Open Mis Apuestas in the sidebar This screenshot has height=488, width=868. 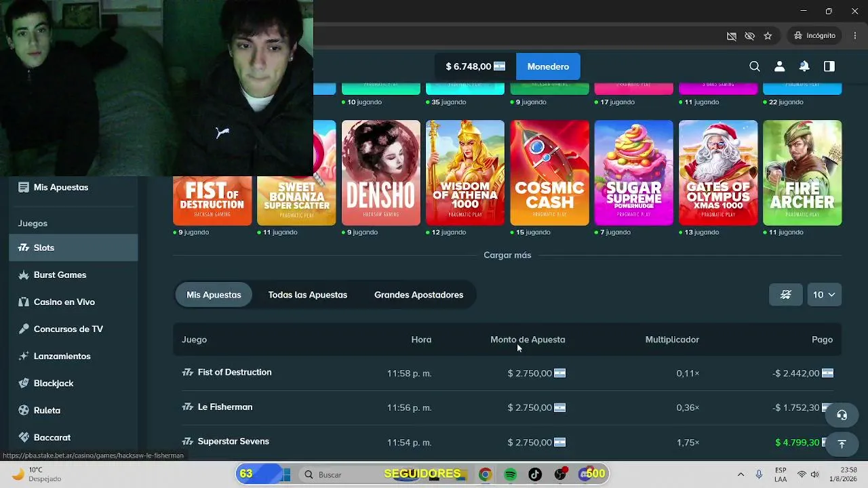pos(73,187)
